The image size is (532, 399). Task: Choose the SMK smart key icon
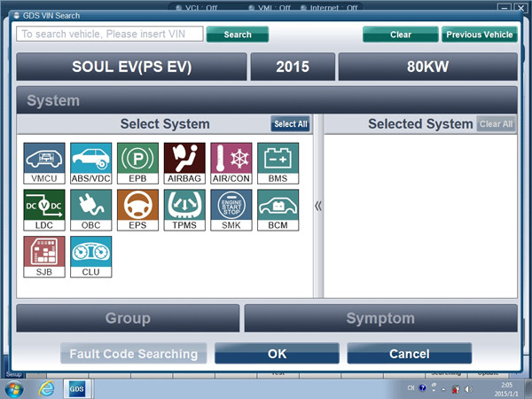click(x=231, y=210)
